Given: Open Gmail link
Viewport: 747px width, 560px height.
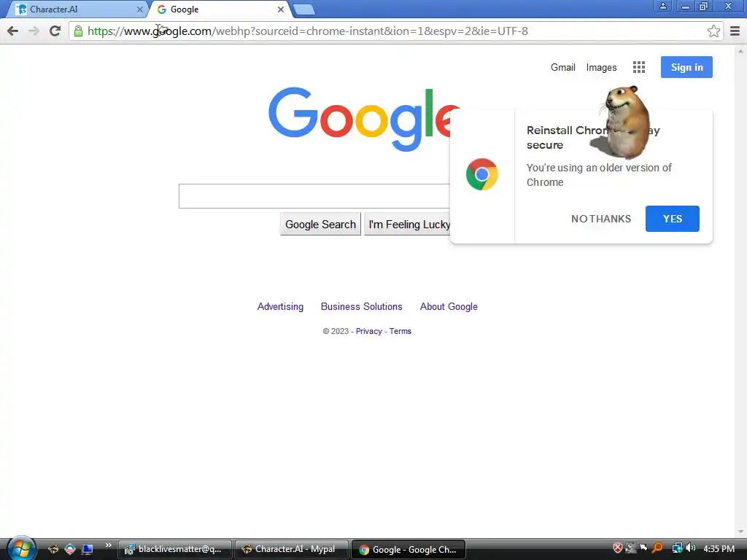Looking at the screenshot, I should coord(562,67).
